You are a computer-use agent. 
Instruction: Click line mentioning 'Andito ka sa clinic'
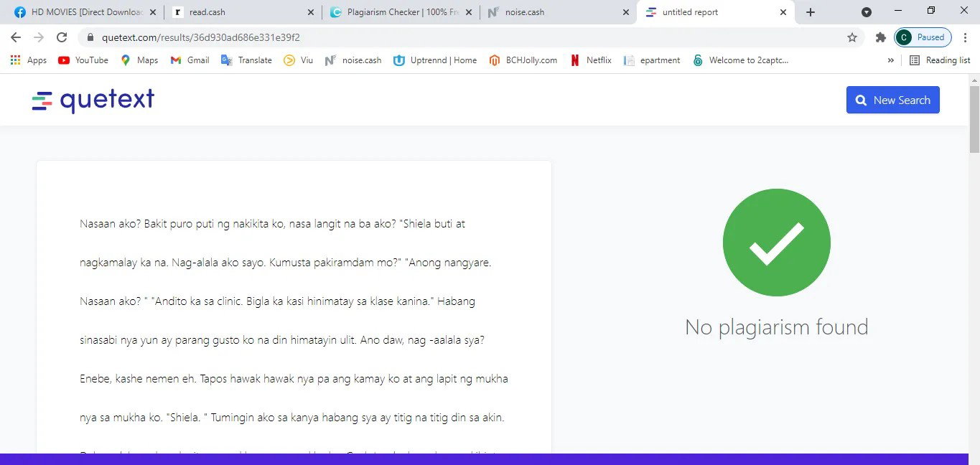pyautogui.click(x=278, y=301)
